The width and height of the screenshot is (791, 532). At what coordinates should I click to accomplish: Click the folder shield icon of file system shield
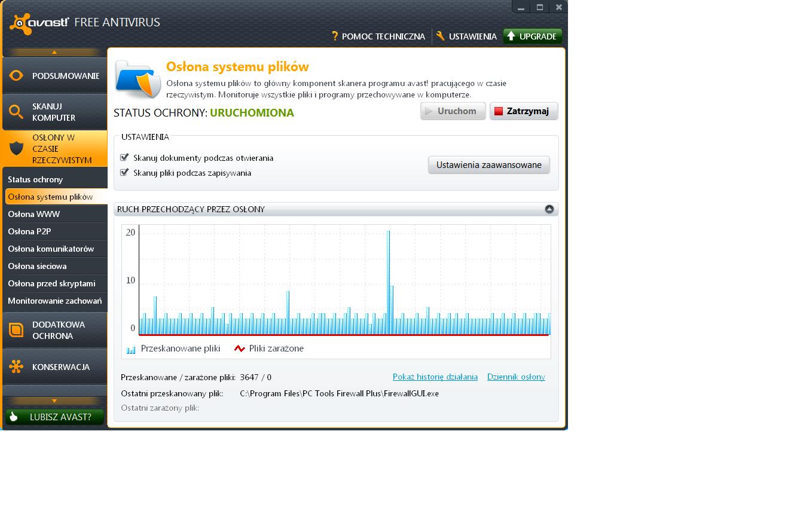click(x=138, y=80)
